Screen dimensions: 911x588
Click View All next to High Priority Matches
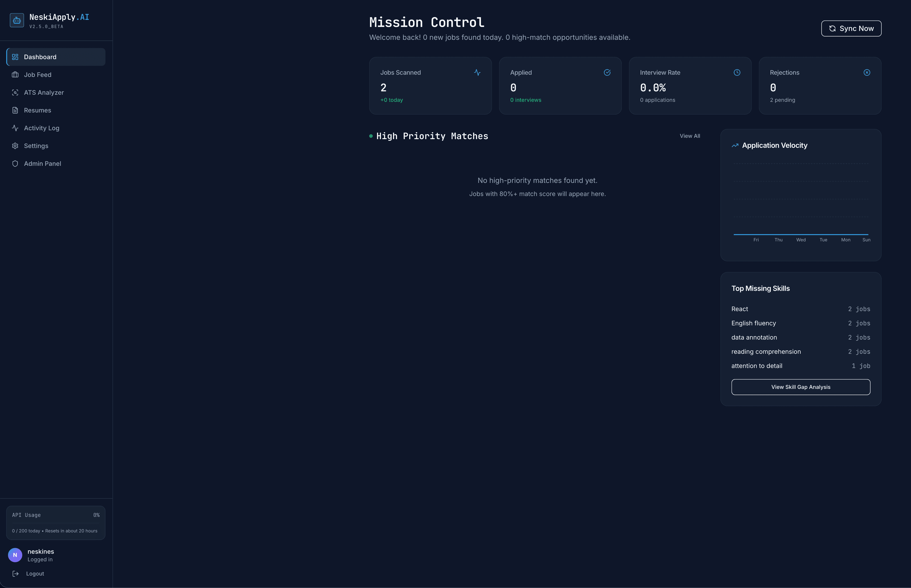pyautogui.click(x=689, y=136)
